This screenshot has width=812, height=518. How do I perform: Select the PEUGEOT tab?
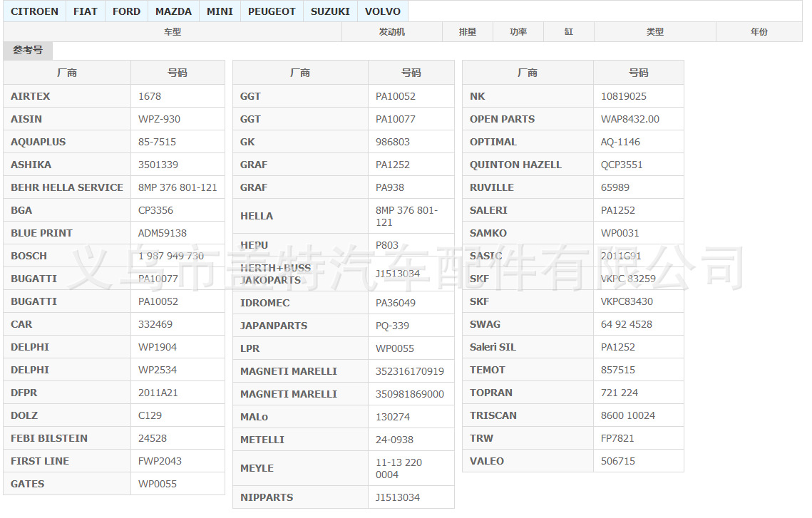tap(272, 11)
